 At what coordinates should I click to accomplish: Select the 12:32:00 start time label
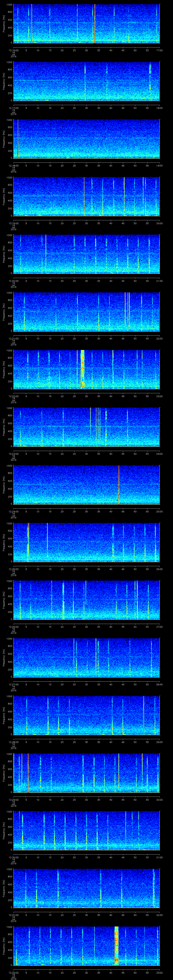coord(14,972)
